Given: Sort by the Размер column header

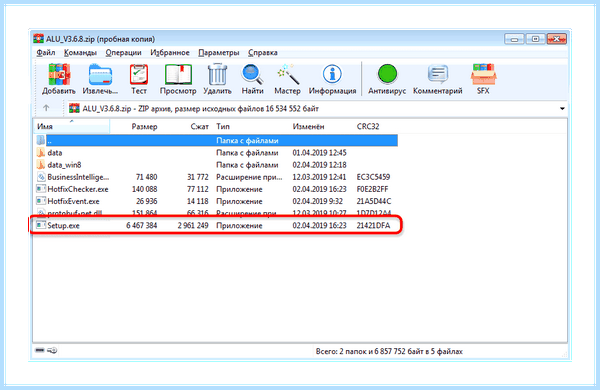Looking at the screenshot, I should 144,126.
